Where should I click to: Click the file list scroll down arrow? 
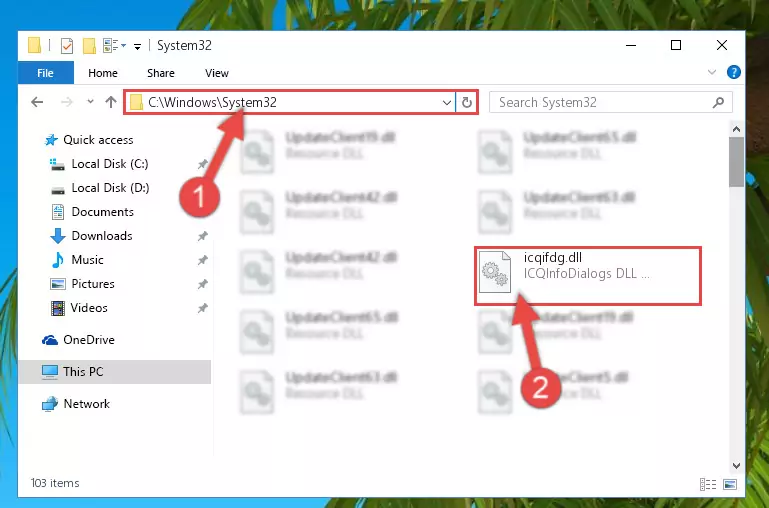coord(736,465)
